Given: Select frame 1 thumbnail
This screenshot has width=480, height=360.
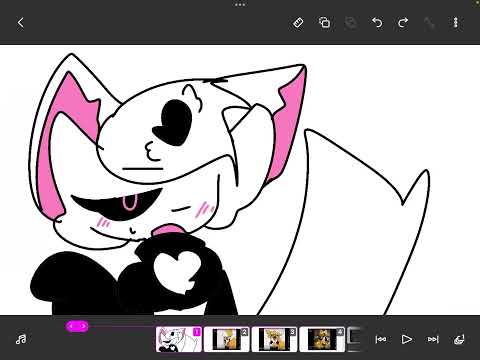Looking at the screenshot, I should (179, 339).
